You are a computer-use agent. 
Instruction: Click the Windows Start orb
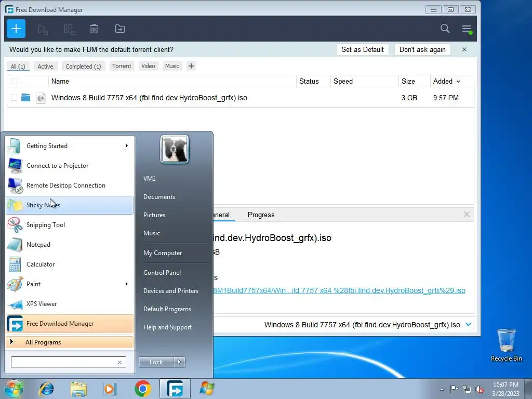(14, 389)
